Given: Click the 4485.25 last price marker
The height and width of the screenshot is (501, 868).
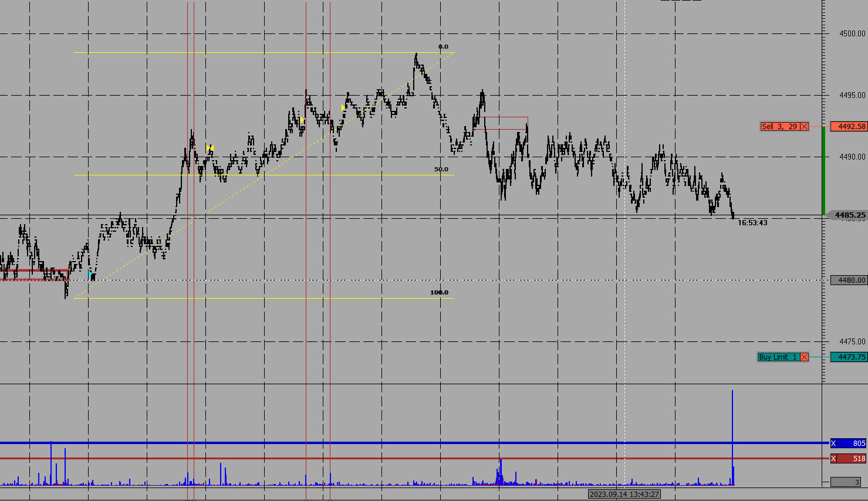Looking at the screenshot, I should [850, 215].
